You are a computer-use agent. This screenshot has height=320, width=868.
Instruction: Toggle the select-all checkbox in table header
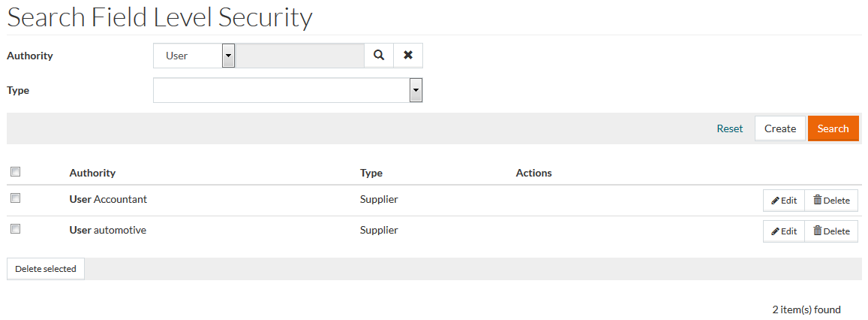click(x=15, y=172)
